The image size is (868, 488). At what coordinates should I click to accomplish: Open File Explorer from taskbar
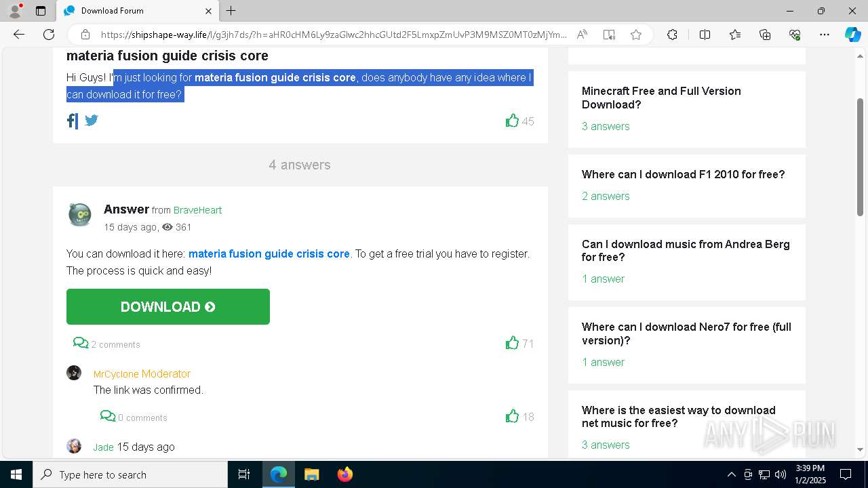tap(311, 474)
